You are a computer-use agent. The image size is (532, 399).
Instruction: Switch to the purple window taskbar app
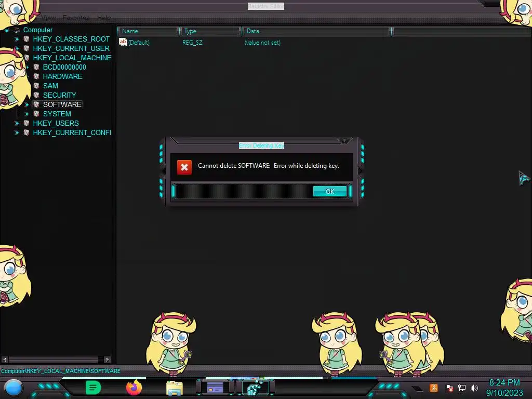pyautogui.click(x=215, y=388)
